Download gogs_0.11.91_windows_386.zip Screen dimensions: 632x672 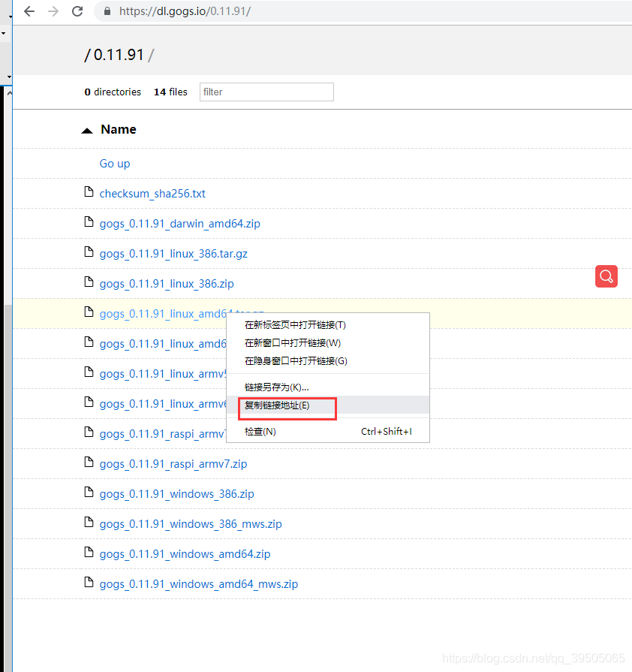pyautogui.click(x=177, y=494)
